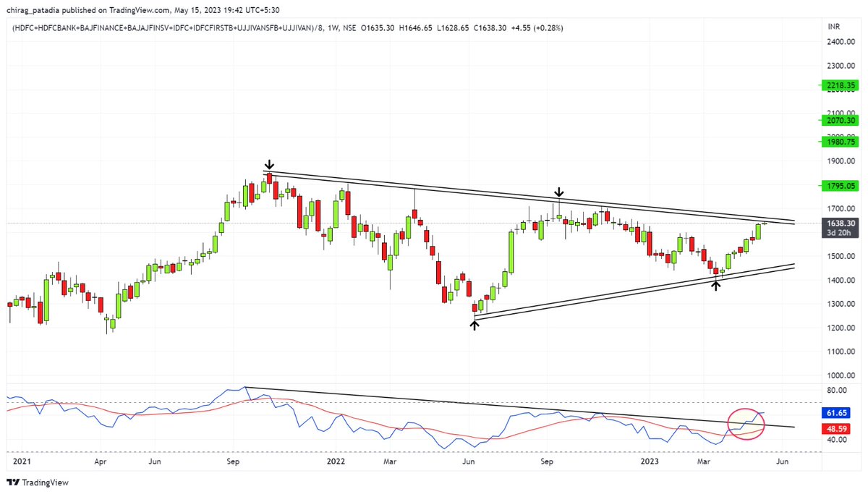Click the 2400.00 price axis value
Image resolution: width=868 pixels, height=494 pixels.
click(x=841, y=43)
